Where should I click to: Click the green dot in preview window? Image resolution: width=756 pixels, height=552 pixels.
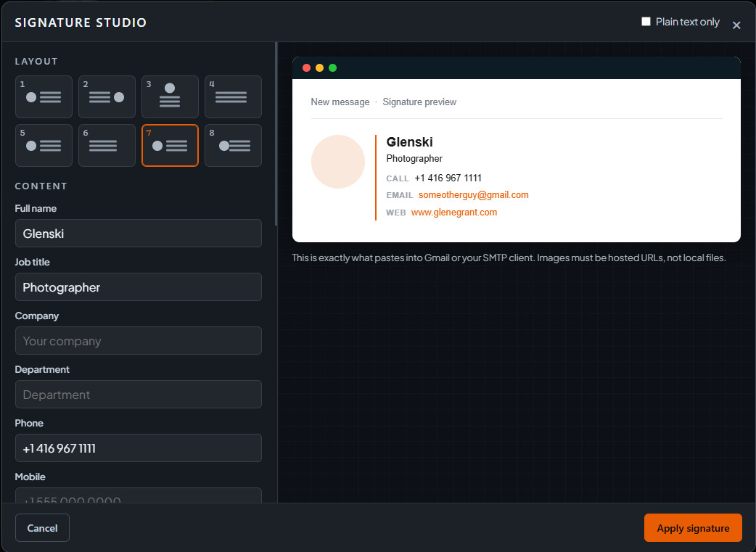point(333,68)
